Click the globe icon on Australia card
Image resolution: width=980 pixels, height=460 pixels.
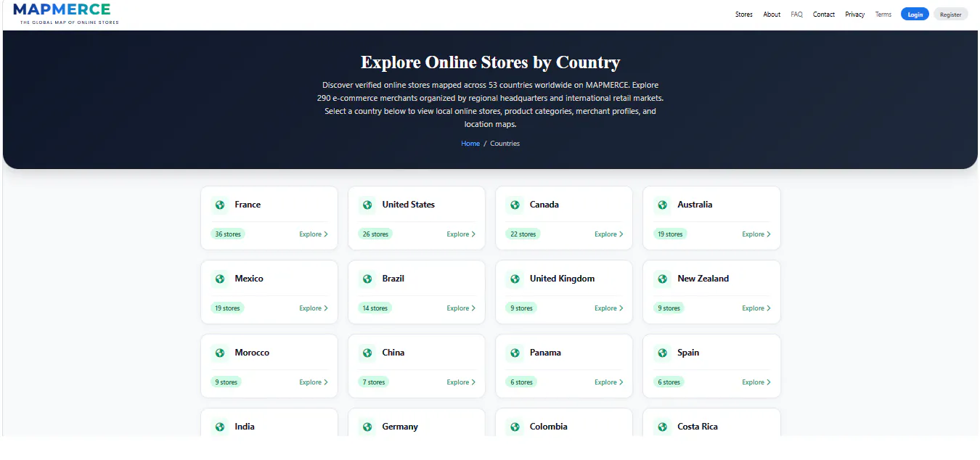662,205
